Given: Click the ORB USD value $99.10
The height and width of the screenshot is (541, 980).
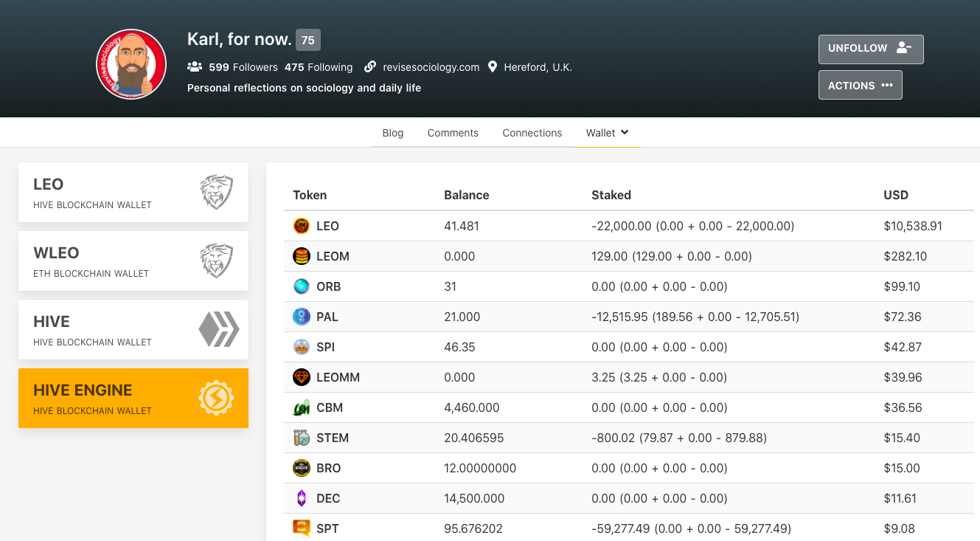Looking at the screenshot, I should pos(903,286).
